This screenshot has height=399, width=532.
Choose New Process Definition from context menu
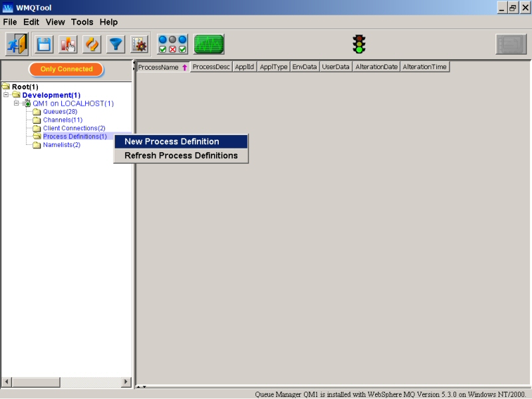coord(181,142)
